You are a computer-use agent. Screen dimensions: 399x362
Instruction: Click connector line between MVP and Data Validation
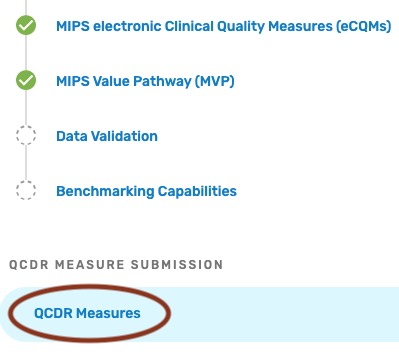[x=26, y=108]
